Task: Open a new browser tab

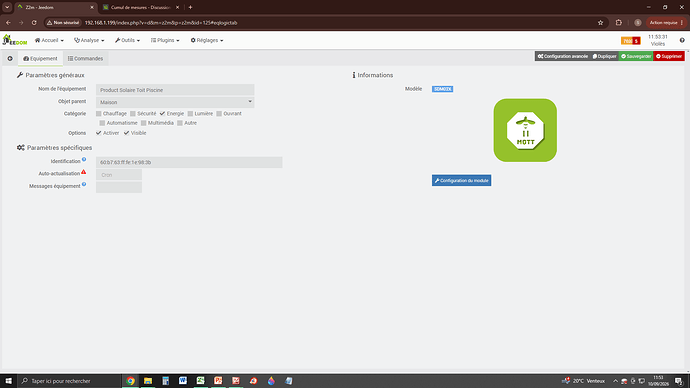Action: (x=190, y=7)
